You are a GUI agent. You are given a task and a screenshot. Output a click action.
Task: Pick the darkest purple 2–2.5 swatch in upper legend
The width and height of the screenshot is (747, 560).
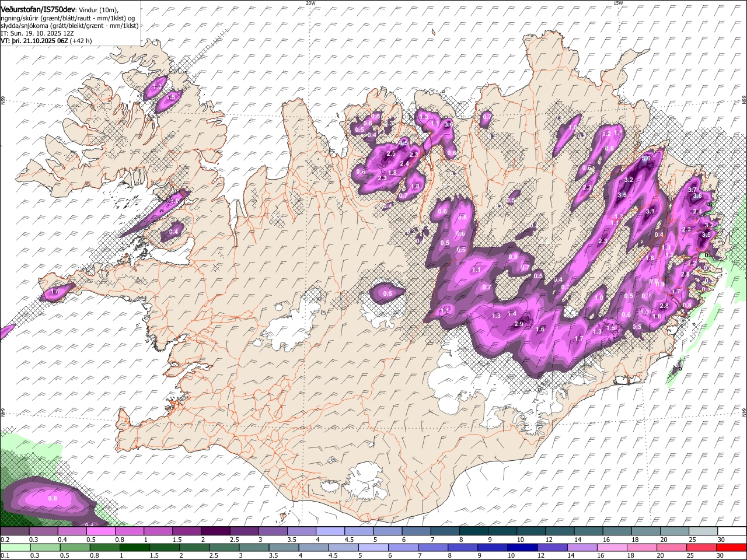coord(215,531)
